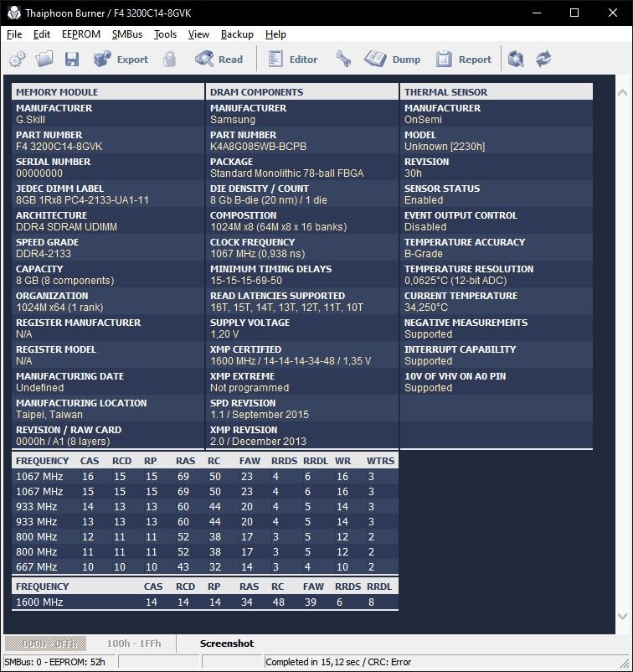Click the open folder toolbar icon
This screenshot has width=633, height=672.
click(x=44, y=59)
